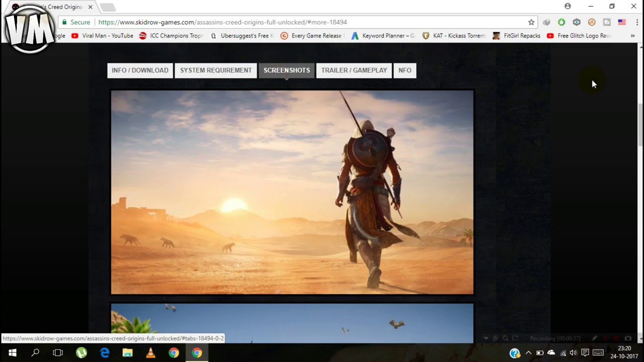Open the Every Game Release bookmark
Screen dimensions: 644x362
[312, 36]
